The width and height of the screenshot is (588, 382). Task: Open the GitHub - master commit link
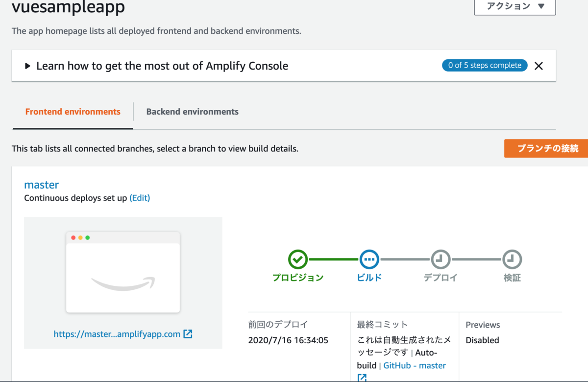415,365
